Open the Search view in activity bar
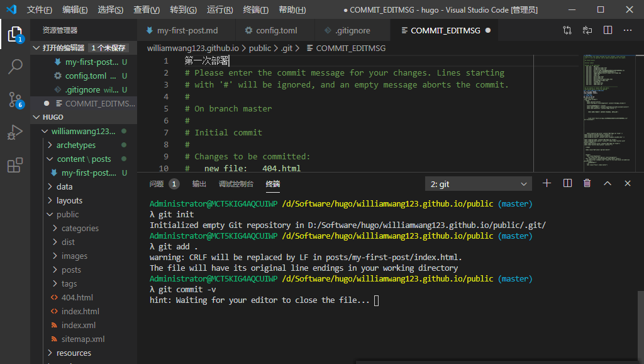Image resolution: width=644 pixels, height=364 pixels. tap(15, 66)
